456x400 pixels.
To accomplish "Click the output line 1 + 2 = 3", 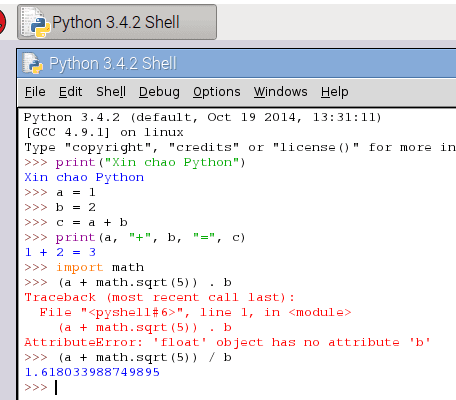I will (60, 252).
